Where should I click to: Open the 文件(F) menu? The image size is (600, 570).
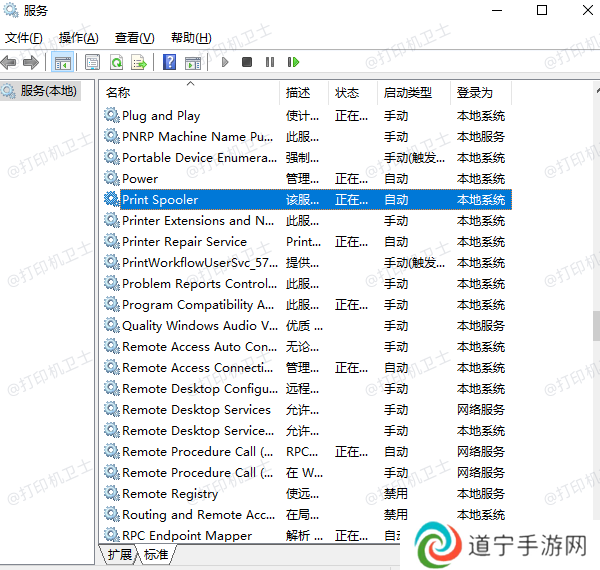[23, 38]
